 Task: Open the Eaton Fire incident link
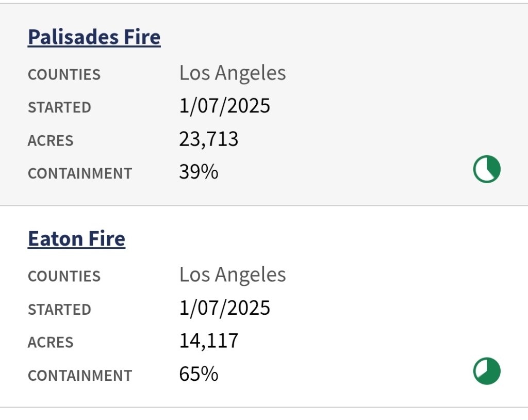click(76, 239)
